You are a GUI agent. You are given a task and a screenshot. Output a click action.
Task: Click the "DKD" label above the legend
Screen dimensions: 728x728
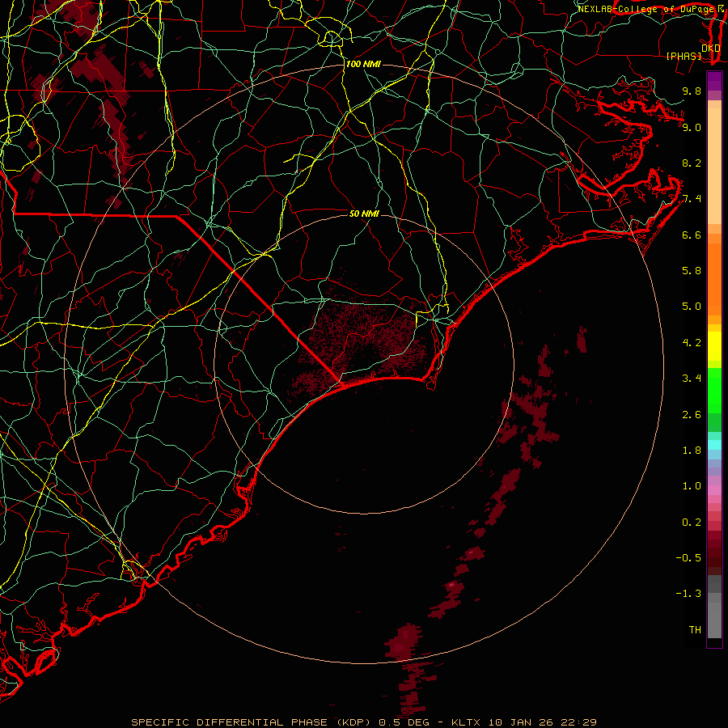(x=710, y=49)
